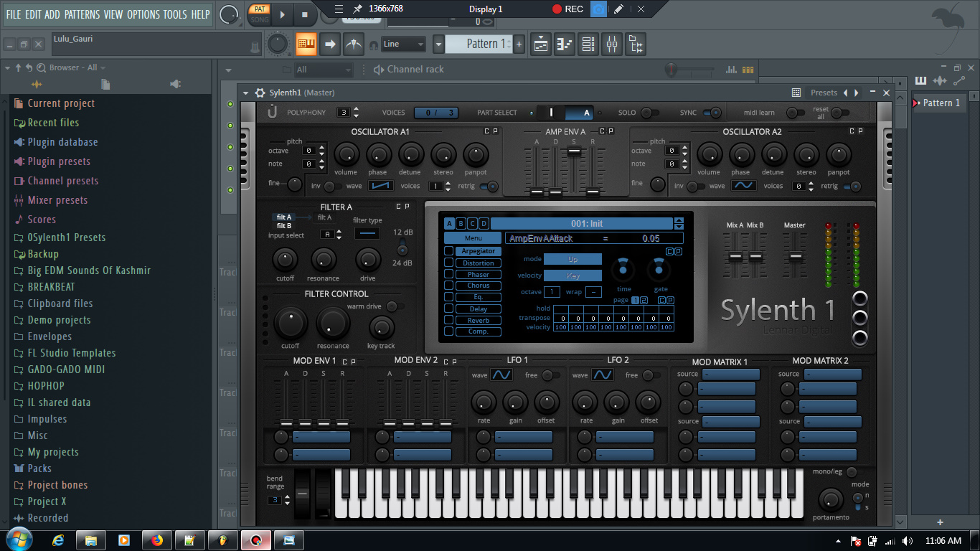Click the Master level slider in Sylenth1
This screenshot has height=551, width=980.
(x=794, y=255)
